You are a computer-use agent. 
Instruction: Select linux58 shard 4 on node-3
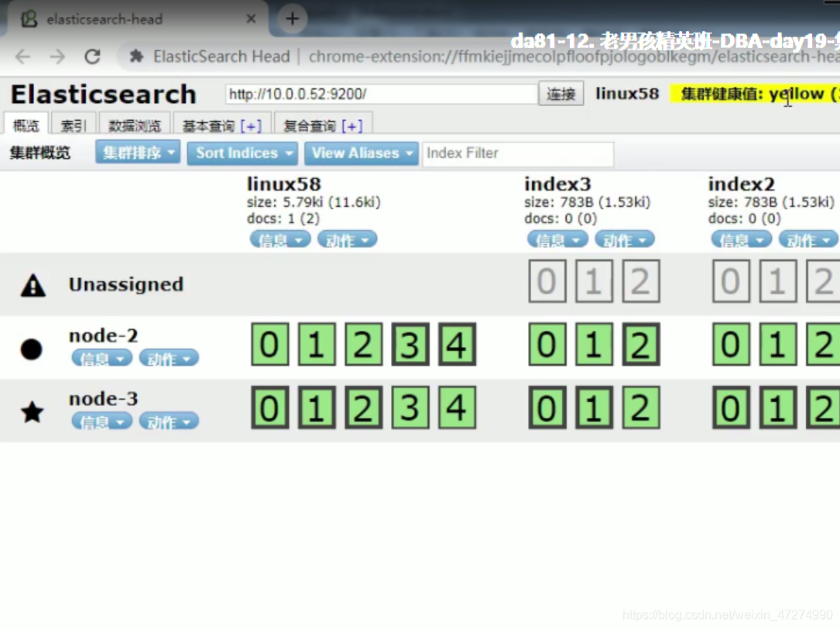click(457, 407)
